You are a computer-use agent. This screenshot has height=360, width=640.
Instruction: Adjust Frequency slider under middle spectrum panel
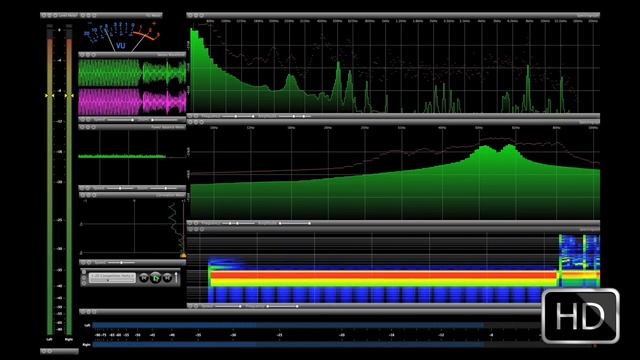(x=238, y=223)
